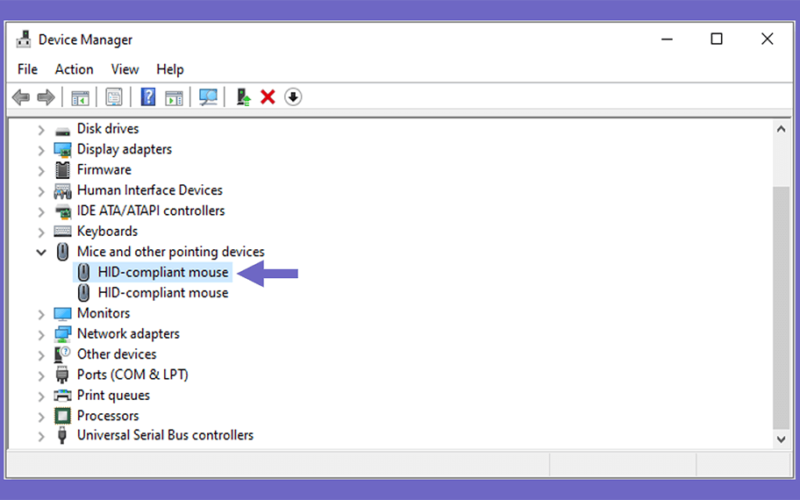Image resolution: width=800 pixels, height=500 pixels.
Task: Click the Network adapters category icon
Action: 63,334
